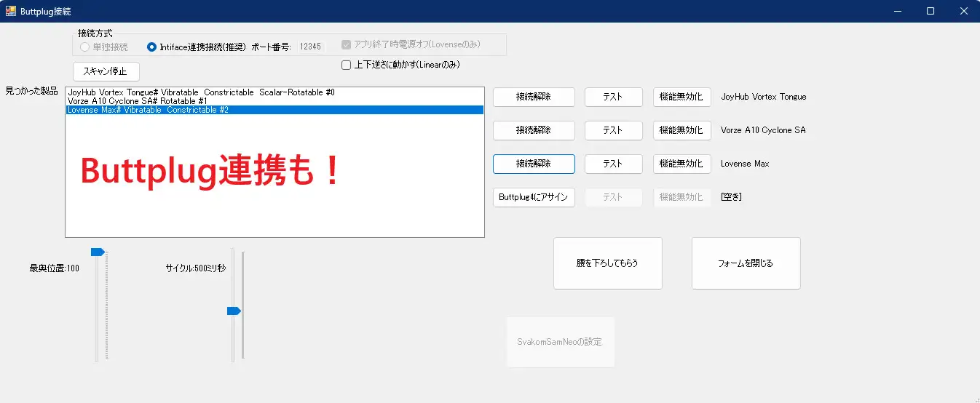Click 接続解除 for JoyHub Vortex Tongue

[x=534, y=97]
